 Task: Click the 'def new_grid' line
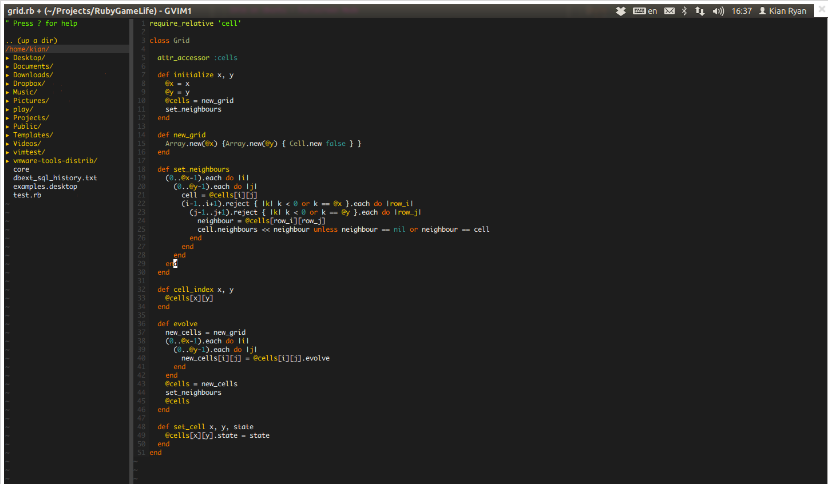181,135
